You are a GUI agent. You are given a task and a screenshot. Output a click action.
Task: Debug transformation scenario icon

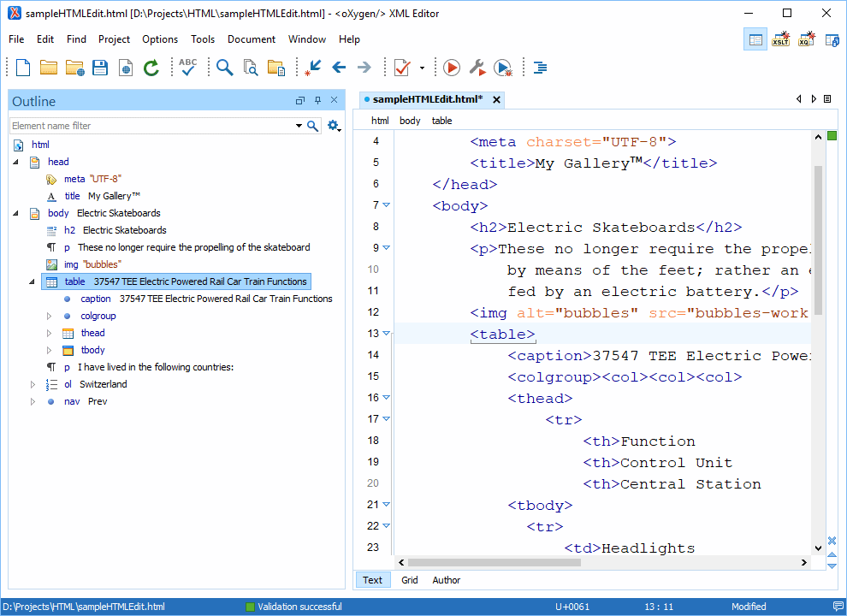tap(503, 68)
